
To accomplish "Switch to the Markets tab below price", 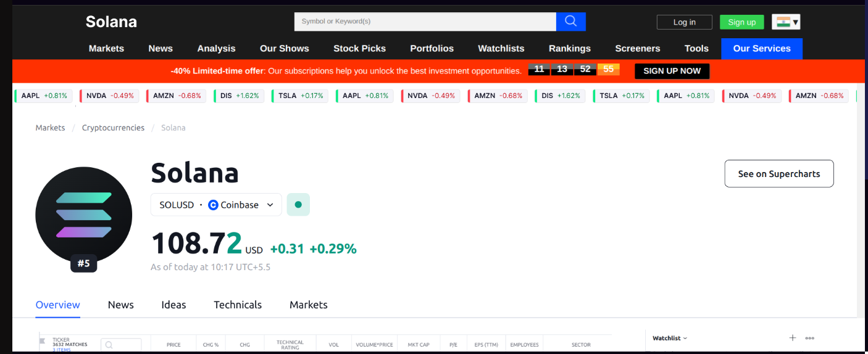I will point(309,305).
